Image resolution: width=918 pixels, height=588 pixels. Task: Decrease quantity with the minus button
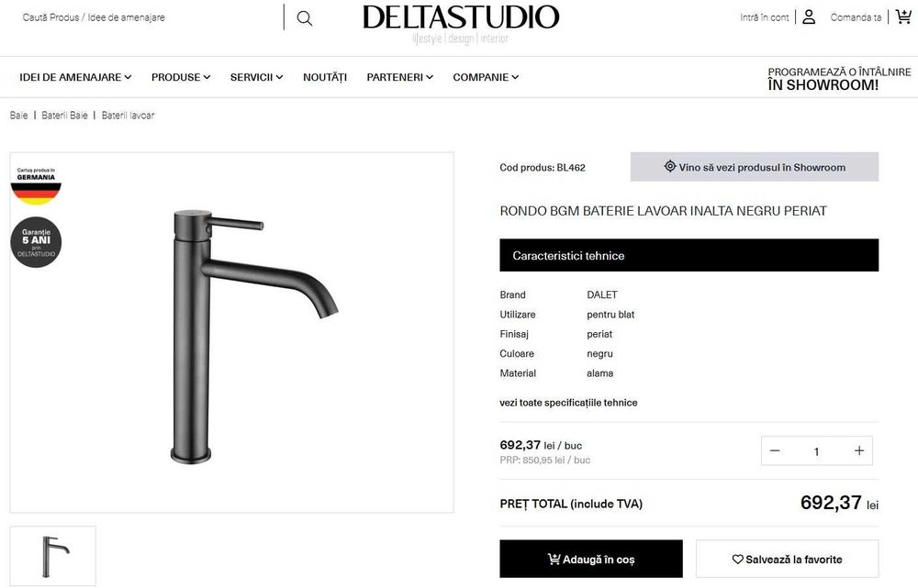pyautogui.click(x=775, y=450)
